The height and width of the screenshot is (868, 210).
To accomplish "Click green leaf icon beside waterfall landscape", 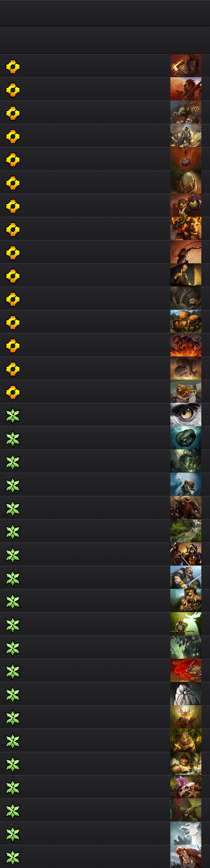I will tap(13, 532).
